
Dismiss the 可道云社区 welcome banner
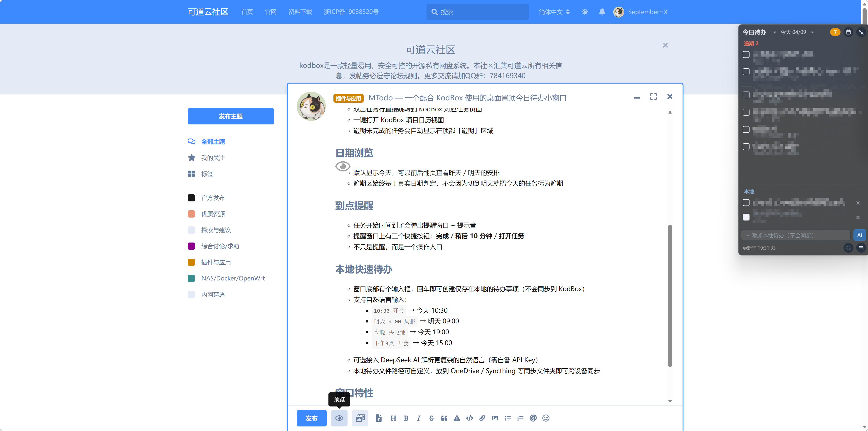(x=665, y=45)
